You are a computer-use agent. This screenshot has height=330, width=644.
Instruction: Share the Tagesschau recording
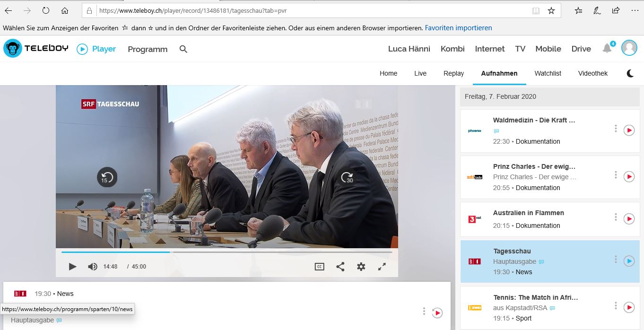(340, 267)
